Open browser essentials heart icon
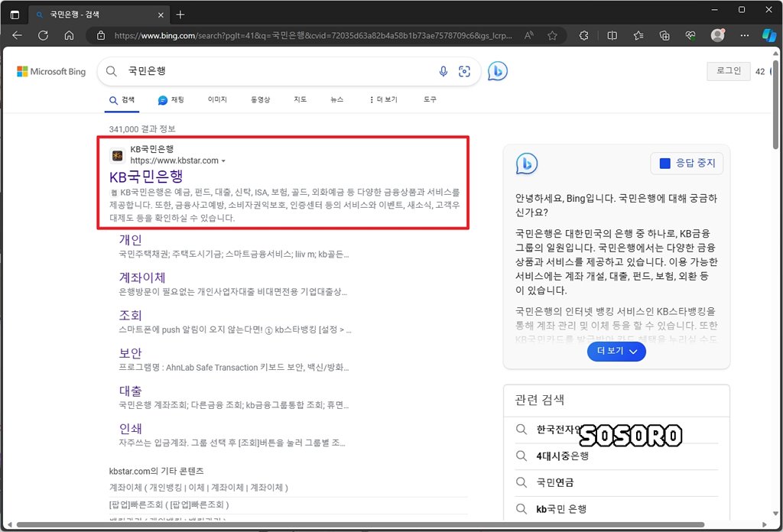The image size is (783, 532). click(690, 35)
